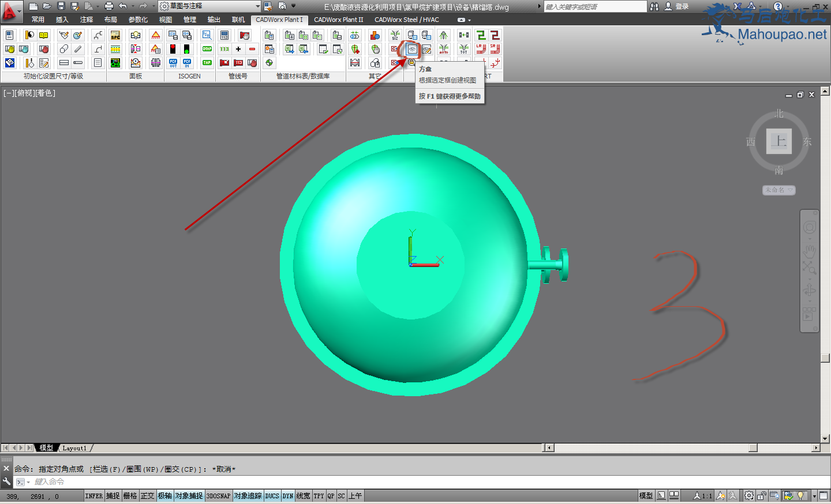The height and width of the screenshot is (504, 831).
Task: Select the O-TAP icon
Action: tap(207, 49)
